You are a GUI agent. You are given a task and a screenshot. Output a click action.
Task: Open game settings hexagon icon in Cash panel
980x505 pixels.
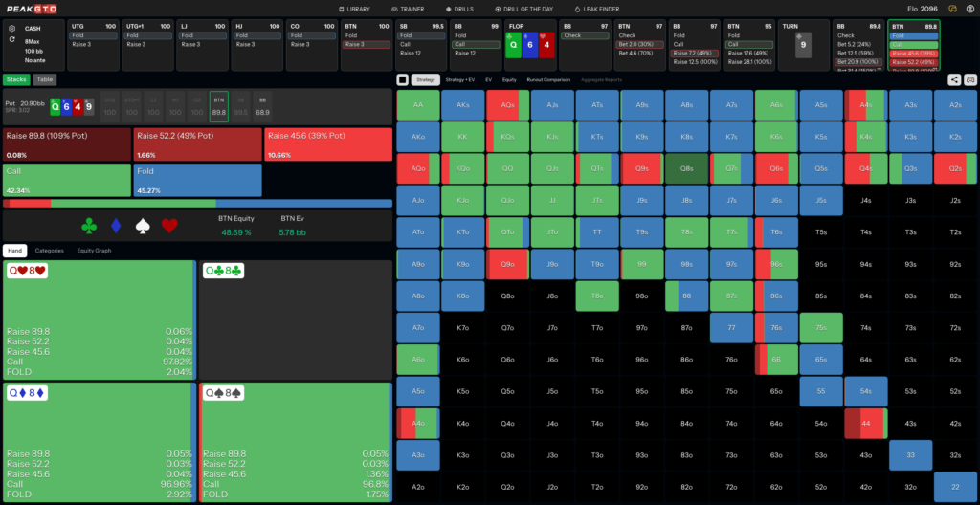pos(11,28)
